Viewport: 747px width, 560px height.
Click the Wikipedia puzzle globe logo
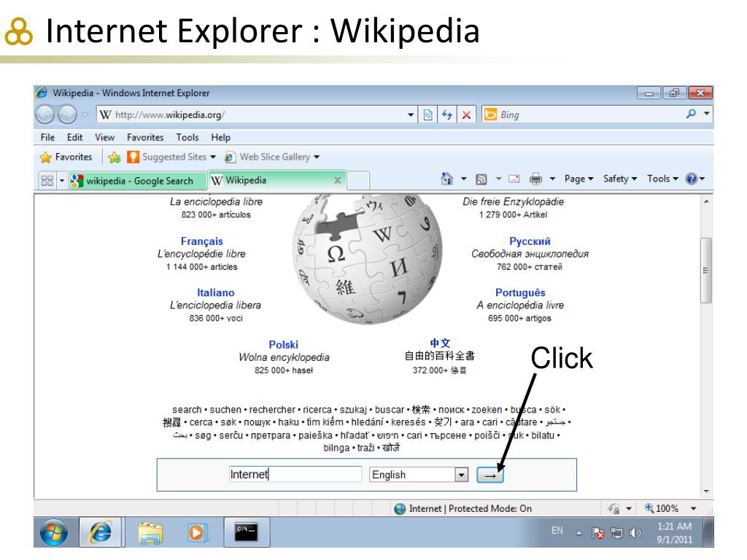tap(368, 259)
